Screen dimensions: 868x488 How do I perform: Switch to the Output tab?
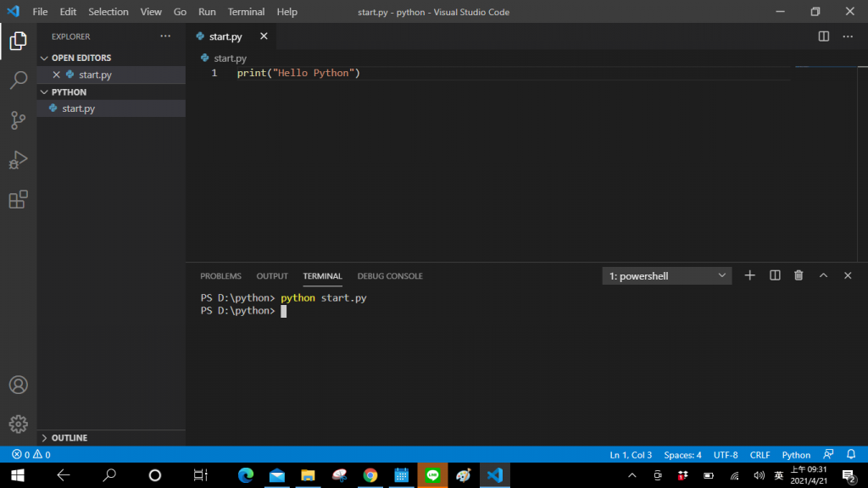(x=272, y=276)
